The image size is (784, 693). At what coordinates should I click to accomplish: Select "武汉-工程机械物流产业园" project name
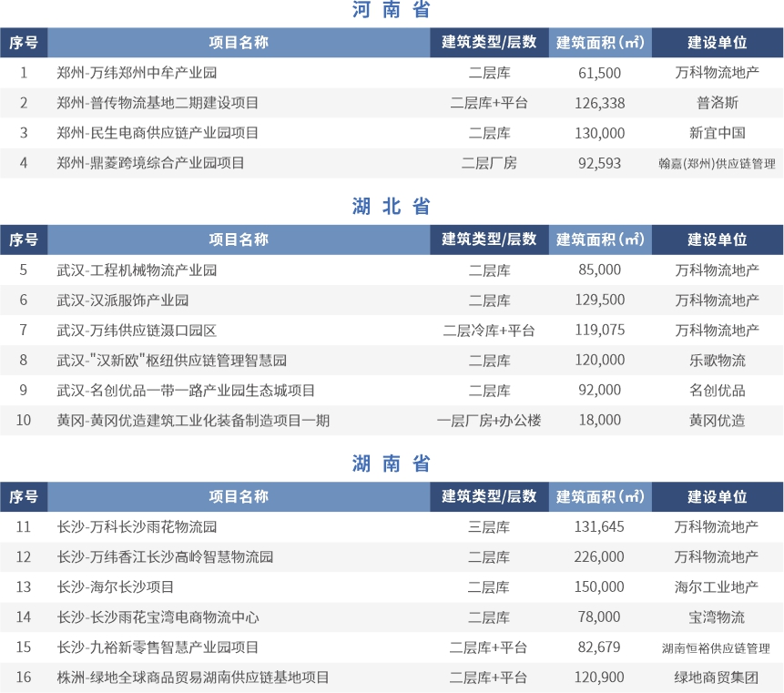[137, 270]
